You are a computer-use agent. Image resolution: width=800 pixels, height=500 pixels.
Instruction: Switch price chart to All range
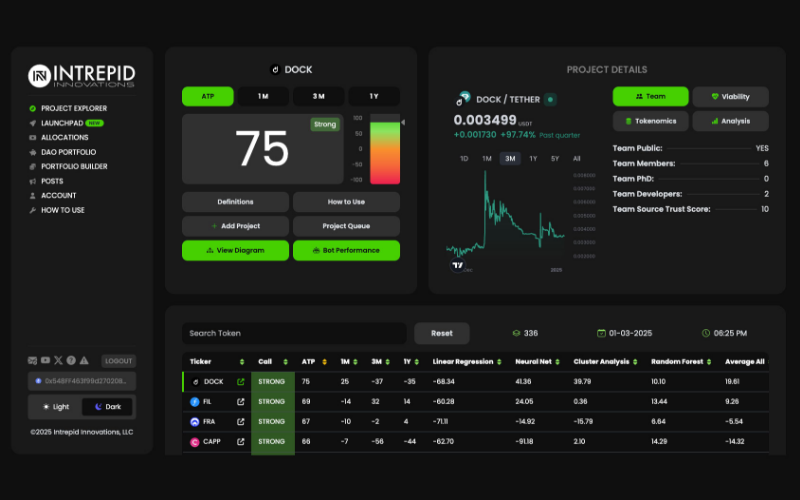[x=577, y=159]
